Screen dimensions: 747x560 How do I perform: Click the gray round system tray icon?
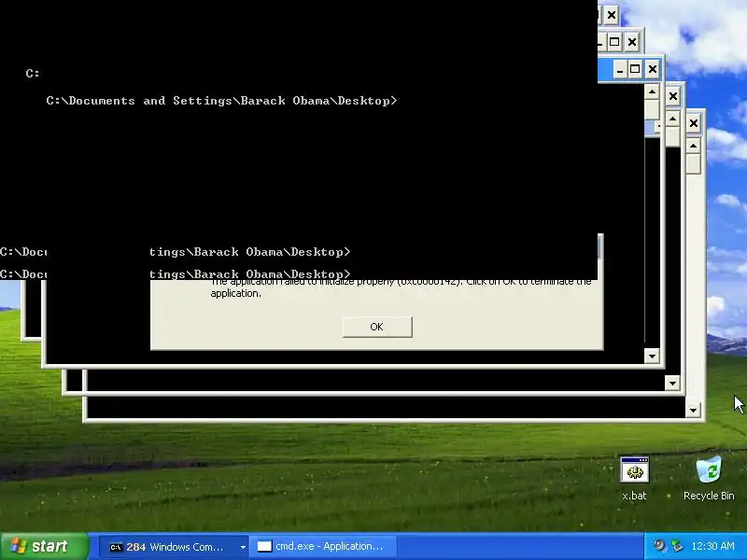point(659,546)
